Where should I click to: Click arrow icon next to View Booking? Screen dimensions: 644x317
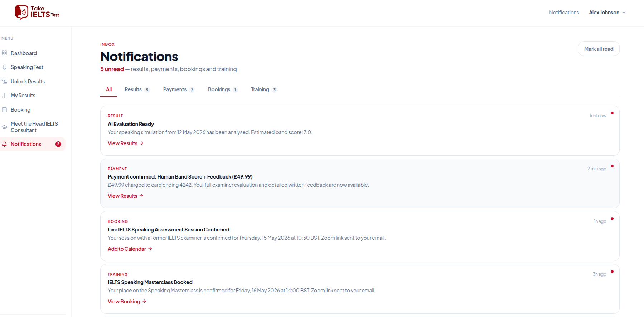point(144,302)
